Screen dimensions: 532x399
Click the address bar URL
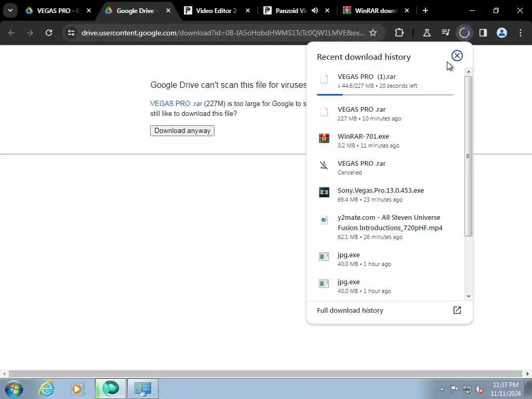click(x=222, y=33)
